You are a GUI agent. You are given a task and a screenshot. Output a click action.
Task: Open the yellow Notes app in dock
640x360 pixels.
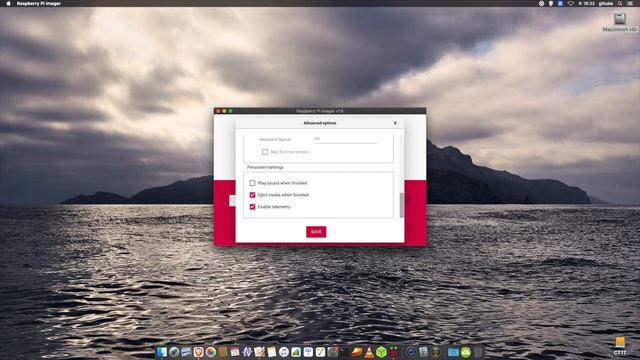[x=271, y=352]
